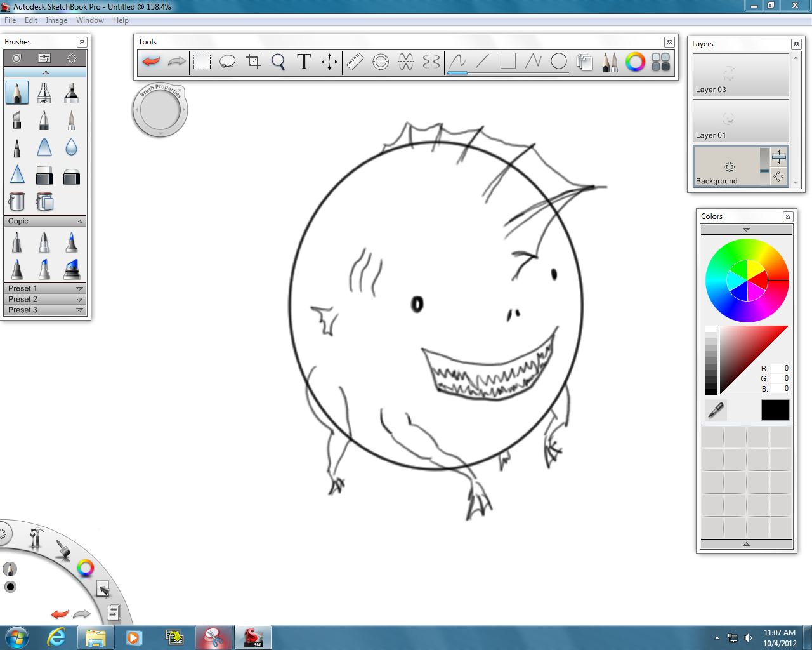
Task: Toggle the Brush Palette icon in toolbar
Action: [610, 62]
